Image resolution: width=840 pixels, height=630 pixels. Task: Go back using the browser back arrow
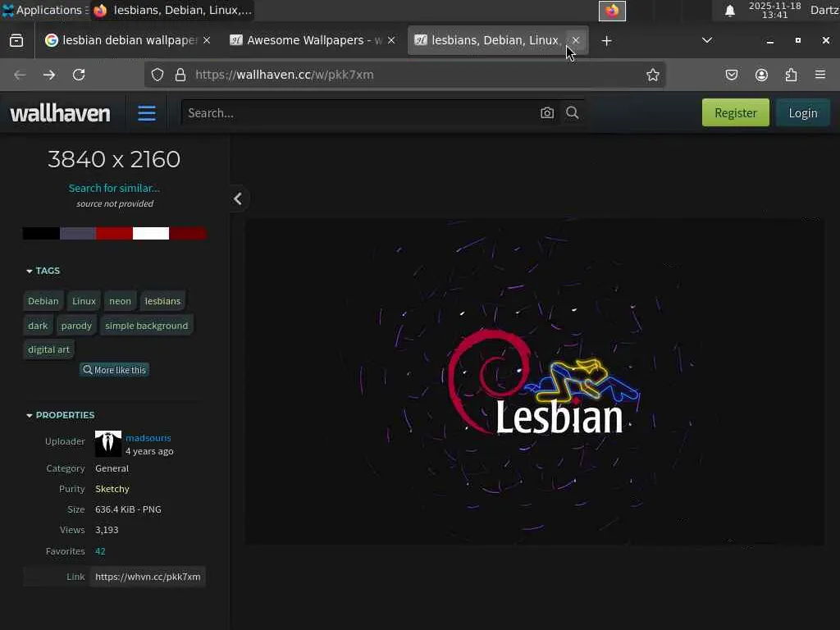pos(20,75)
